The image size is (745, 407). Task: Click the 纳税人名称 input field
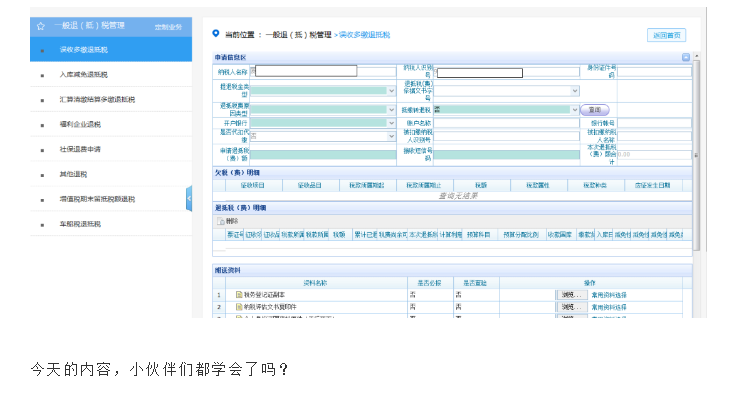coord(323,71)
